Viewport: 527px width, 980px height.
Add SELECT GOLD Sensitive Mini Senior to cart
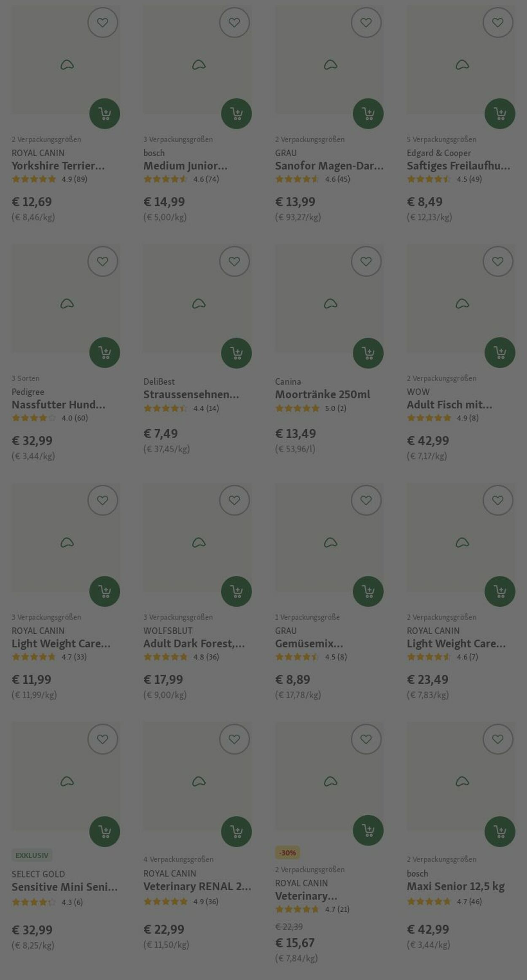[x=105, y=831]
